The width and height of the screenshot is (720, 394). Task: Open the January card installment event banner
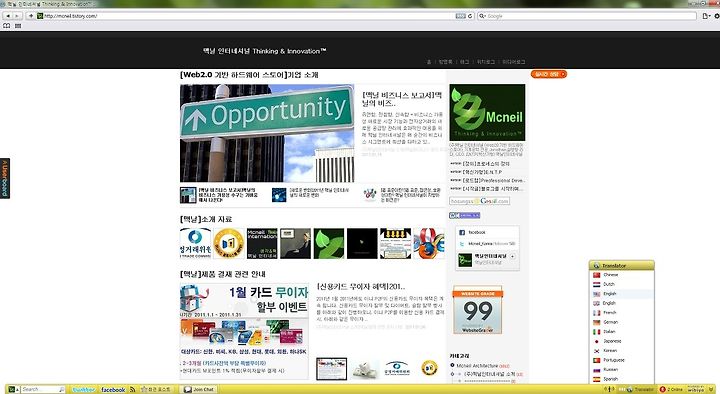(x=244, y=331)
